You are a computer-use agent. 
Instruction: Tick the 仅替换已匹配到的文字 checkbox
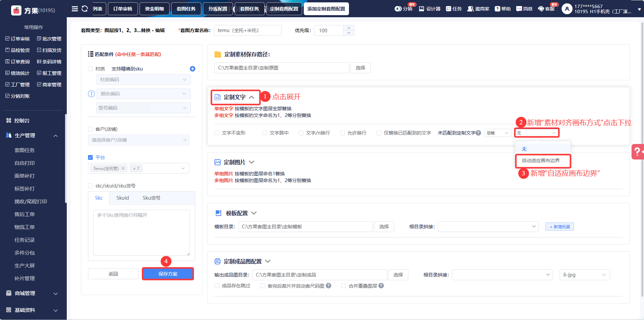(x=379, y=133)
